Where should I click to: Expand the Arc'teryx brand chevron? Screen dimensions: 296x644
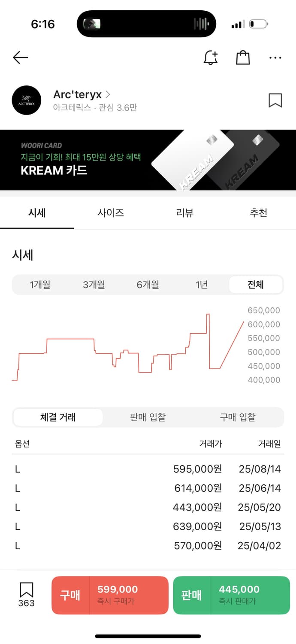(x=108, y=94)
